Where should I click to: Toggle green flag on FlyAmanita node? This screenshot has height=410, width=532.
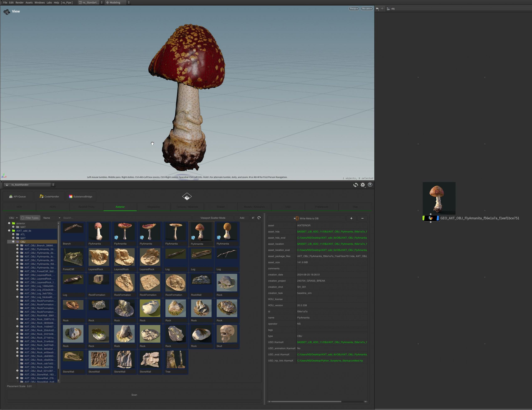click(423, 218)
